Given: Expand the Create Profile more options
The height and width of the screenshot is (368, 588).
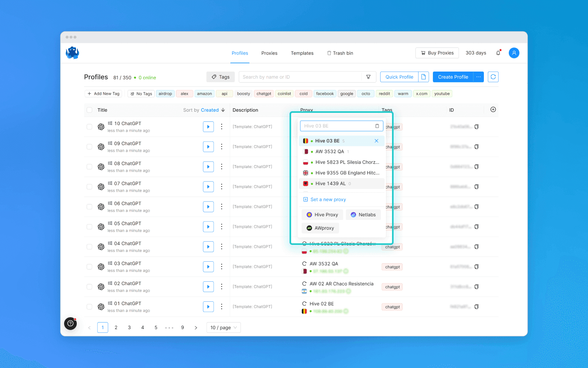Looking at the screenshot, I should tap(479, 77).
